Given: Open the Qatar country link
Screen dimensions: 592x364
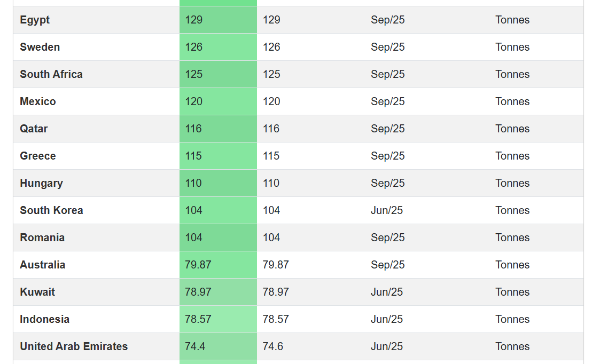Looking at the screenshot, I should [34, 129].
